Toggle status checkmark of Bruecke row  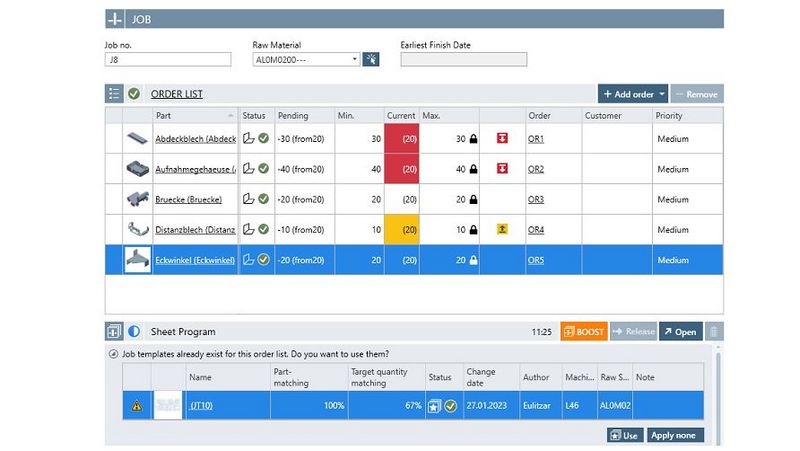(x=264, y=199)
